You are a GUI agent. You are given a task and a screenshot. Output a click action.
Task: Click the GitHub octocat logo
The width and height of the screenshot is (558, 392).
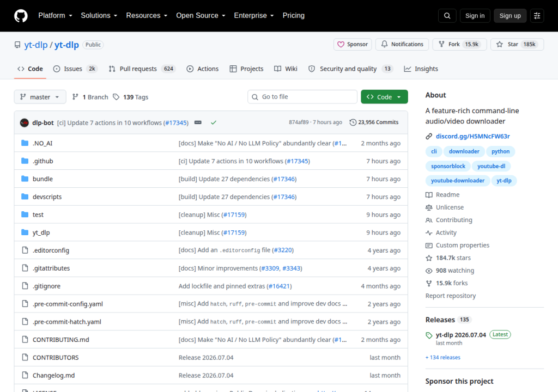coord(21,16)
